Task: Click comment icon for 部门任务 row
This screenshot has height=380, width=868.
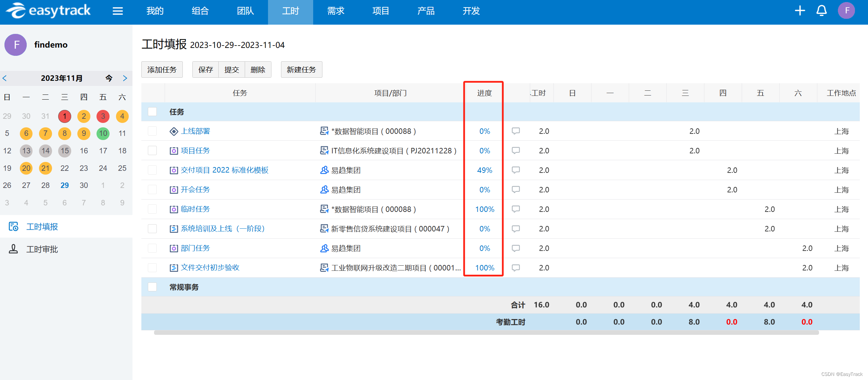Action: point(515,248)
